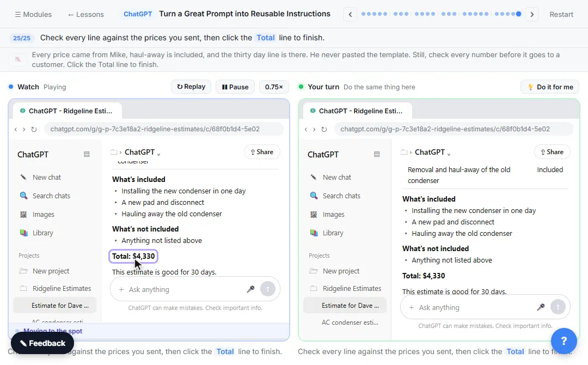The image size is (588, 365).
Task: Toggle the narration mute icon
Action: pyautogui.click(x=17, y=59)
